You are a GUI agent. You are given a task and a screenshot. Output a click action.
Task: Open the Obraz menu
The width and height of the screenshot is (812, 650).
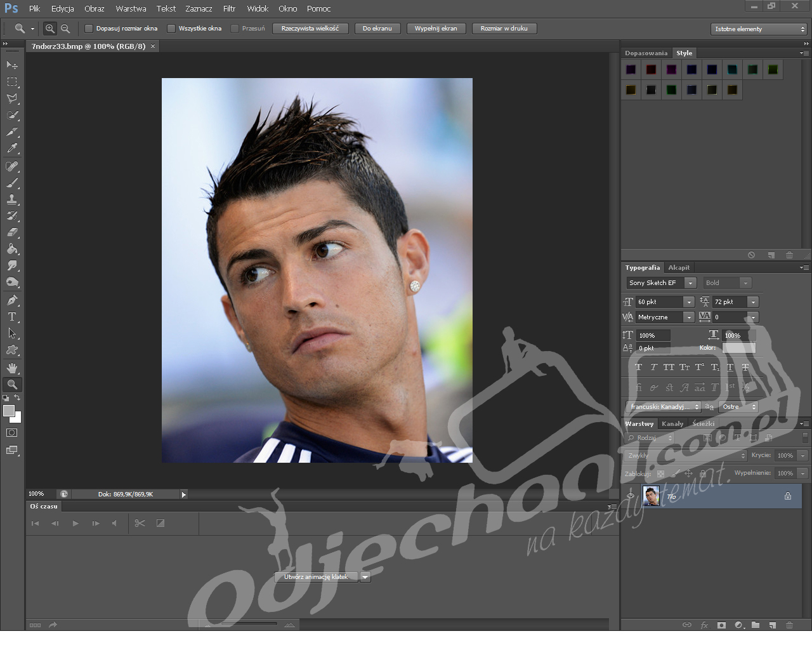pyautogui.click(x=94, y=9)
